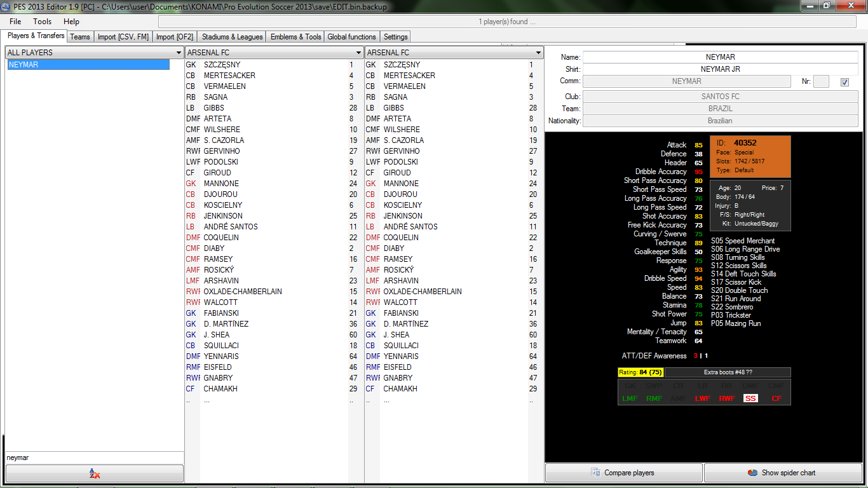Toggle the RWF position cell

pyautogui.click(x=727, y=398)
